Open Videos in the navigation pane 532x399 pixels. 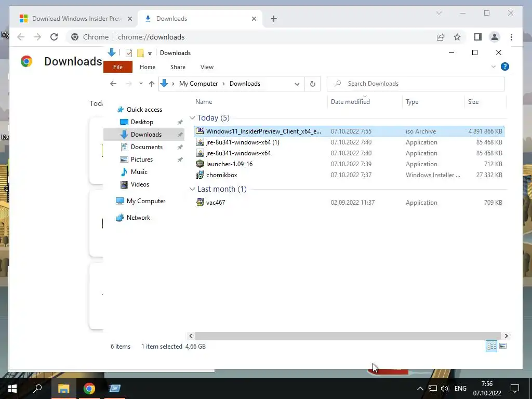pyautogui.click(x=140, y=184)
